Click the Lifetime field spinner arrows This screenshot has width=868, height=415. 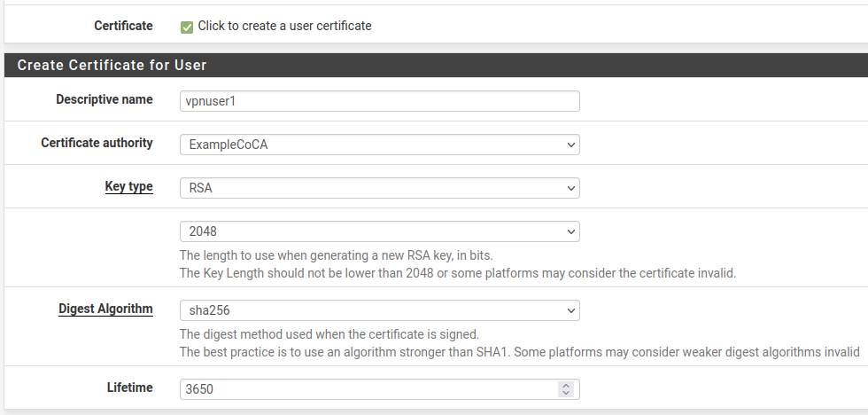pyautogui.click(x=565, y=389)
